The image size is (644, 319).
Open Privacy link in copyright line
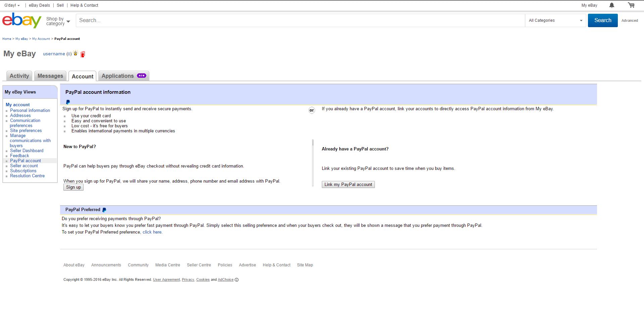pos(188,280)
